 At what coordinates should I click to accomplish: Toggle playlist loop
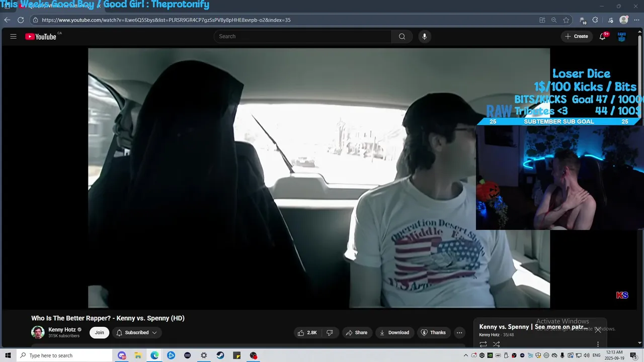(483, 344)
